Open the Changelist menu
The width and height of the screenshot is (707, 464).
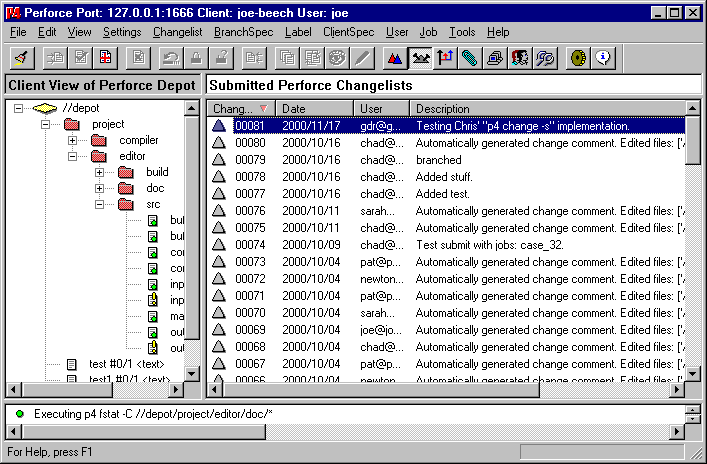[x=177, y=32]
